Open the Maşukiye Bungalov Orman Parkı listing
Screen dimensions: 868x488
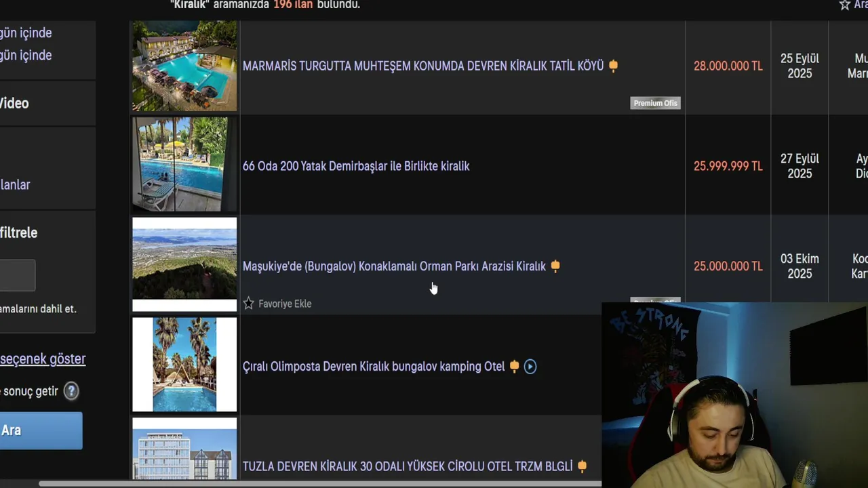[x=394, y=266]
